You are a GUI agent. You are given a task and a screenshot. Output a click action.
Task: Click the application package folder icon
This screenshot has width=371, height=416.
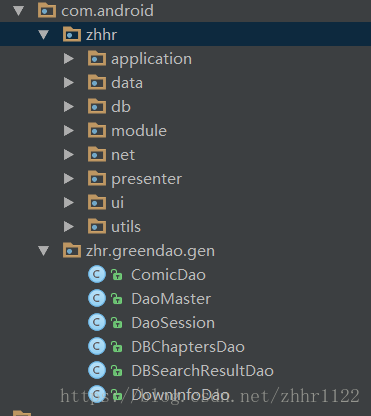tap(97, 58)
